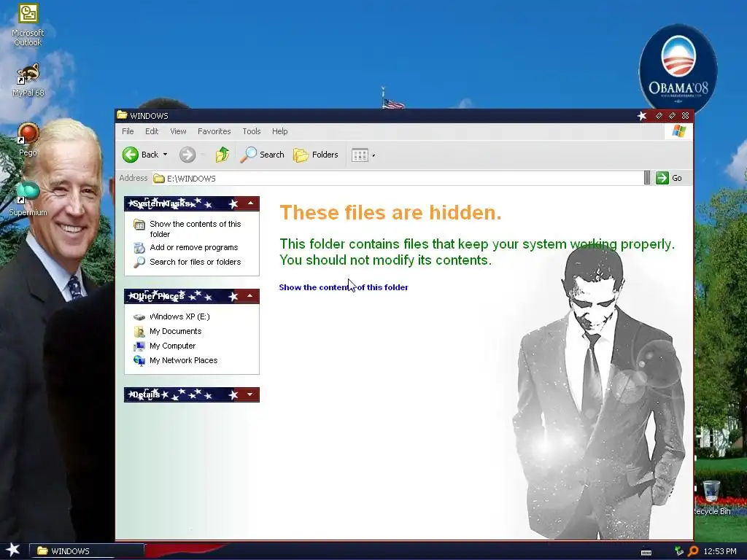The image size is (747, 560).
Task: Click the green Go button
Action: pyautogui.click(x=669, y=178)
